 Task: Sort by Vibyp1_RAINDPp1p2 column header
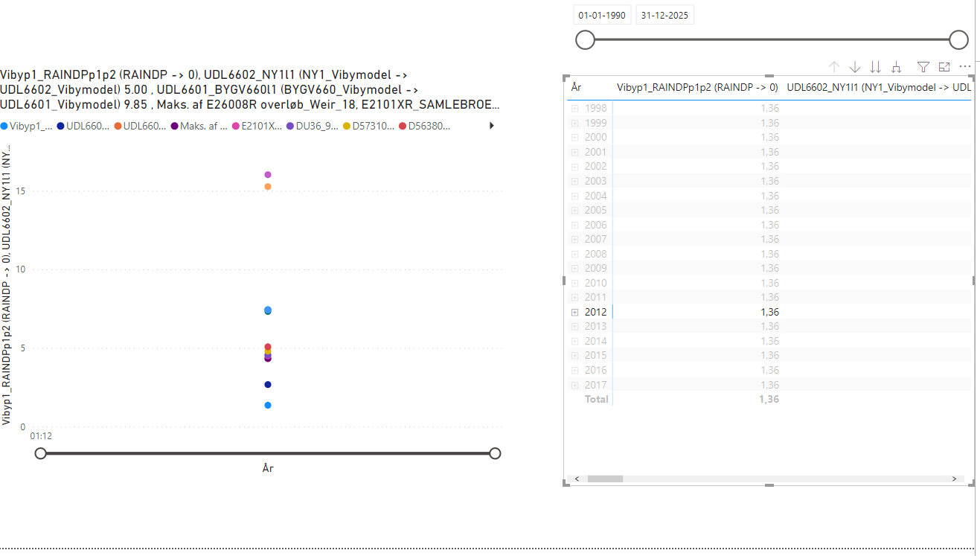pos(697,88)
